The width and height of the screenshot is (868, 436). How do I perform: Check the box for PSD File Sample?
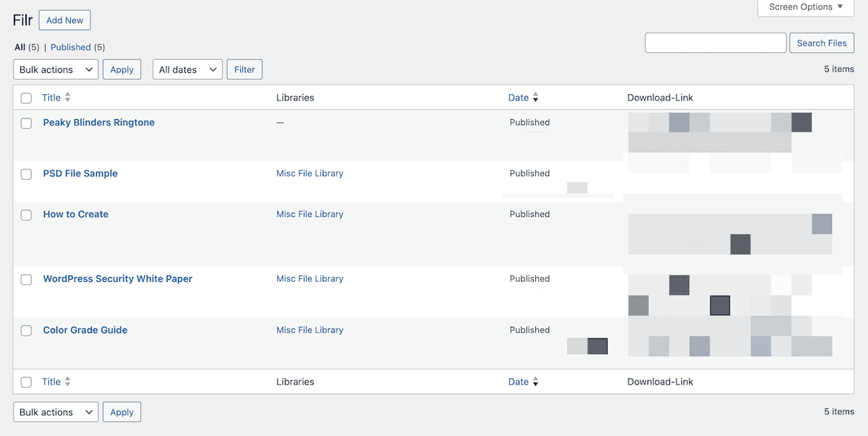(x=26, y=174)
